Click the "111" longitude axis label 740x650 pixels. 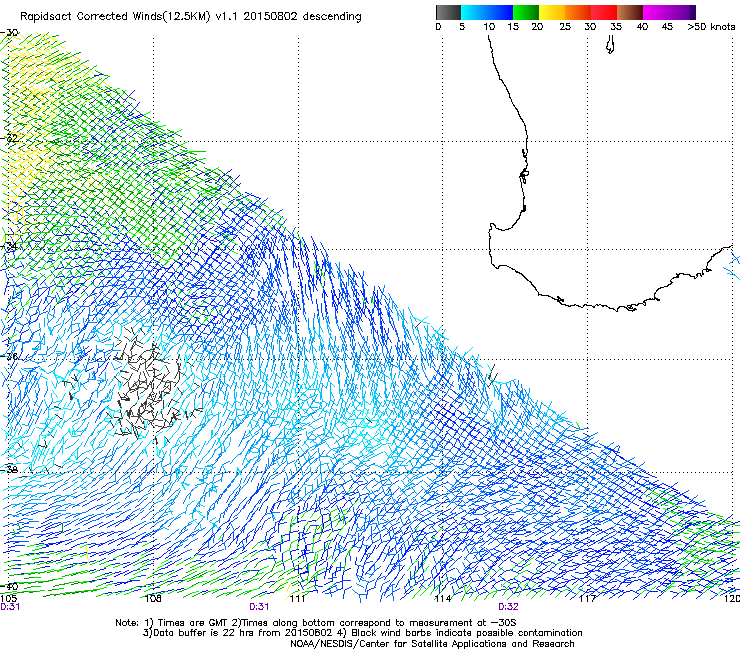click(x=297, y=599)
